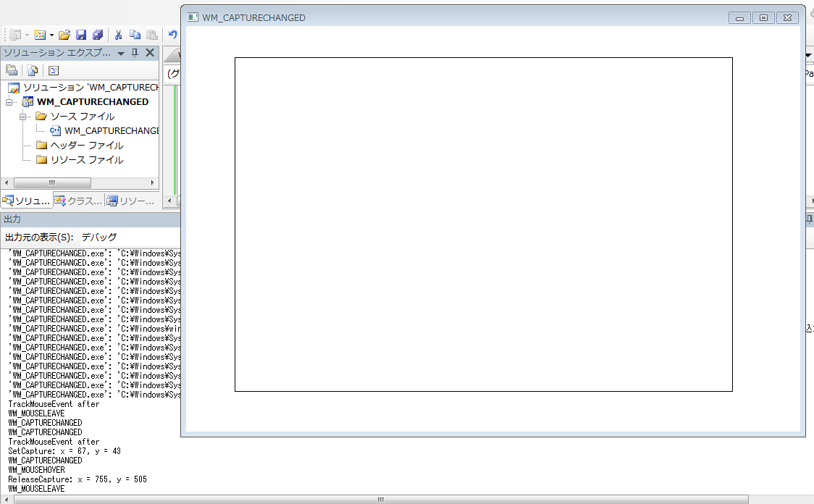
Task: Click the Properties icon in Solution Explorer
Action: tap(12, 70)
